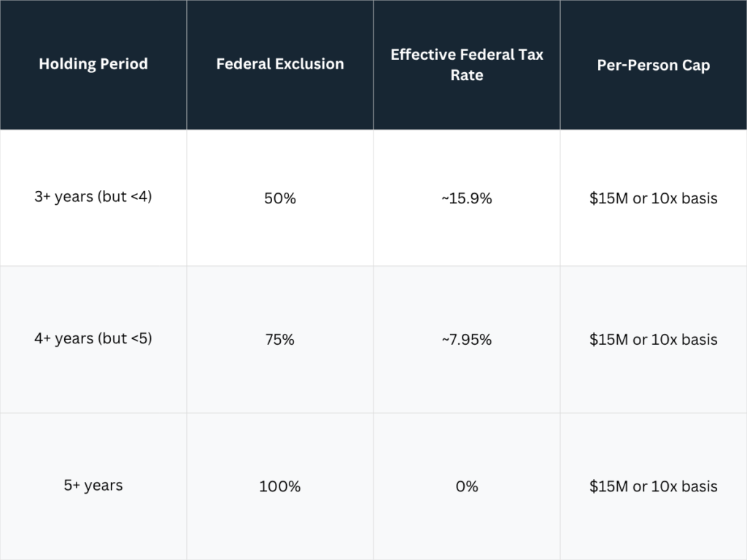
Task: Click the '3+ years (but <4)' cell
Action: pyautogui.click(x=93, y=198)
